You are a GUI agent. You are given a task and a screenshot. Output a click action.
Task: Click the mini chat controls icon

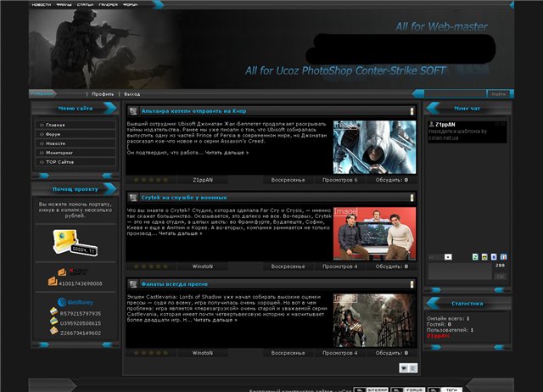503,257
